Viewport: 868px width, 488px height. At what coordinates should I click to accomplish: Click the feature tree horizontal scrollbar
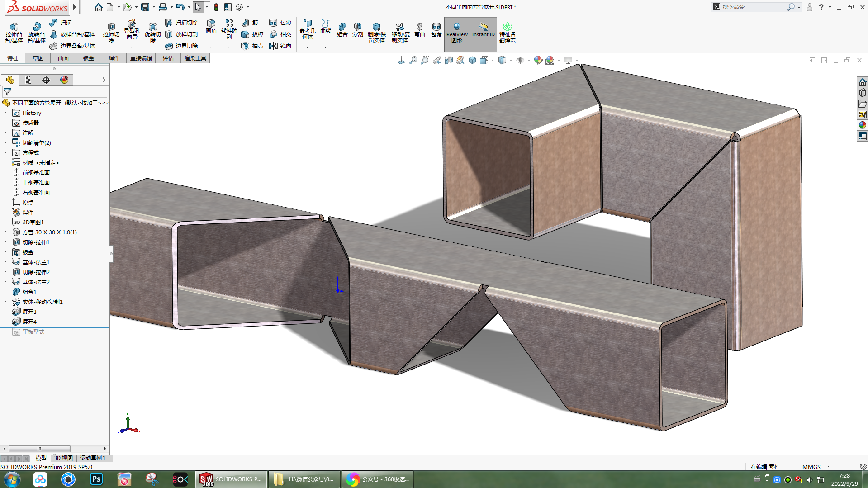39,449
